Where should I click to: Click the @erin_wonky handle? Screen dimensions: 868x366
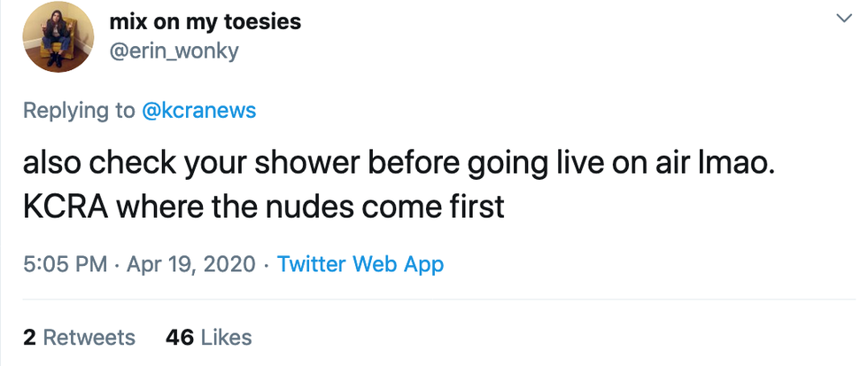174,51
